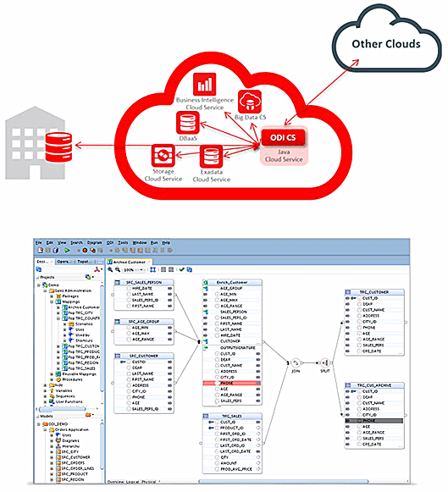This screenshot has width=448, height=492.
Task: Click the building icon on the left
Action: (35, 143)
